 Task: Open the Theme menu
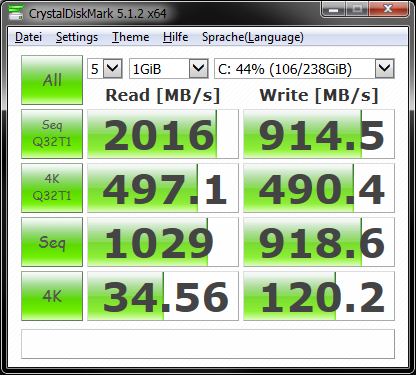(x=130, y=37)
